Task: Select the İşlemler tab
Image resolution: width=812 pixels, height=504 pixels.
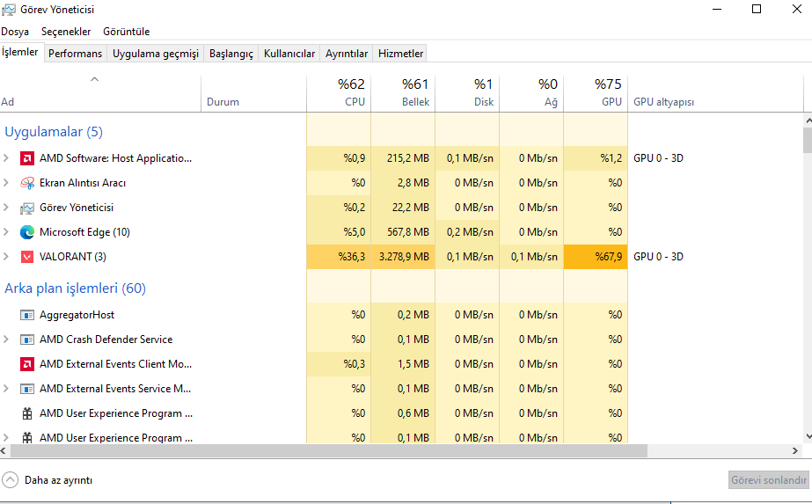Action: click(x=20, y=52)
